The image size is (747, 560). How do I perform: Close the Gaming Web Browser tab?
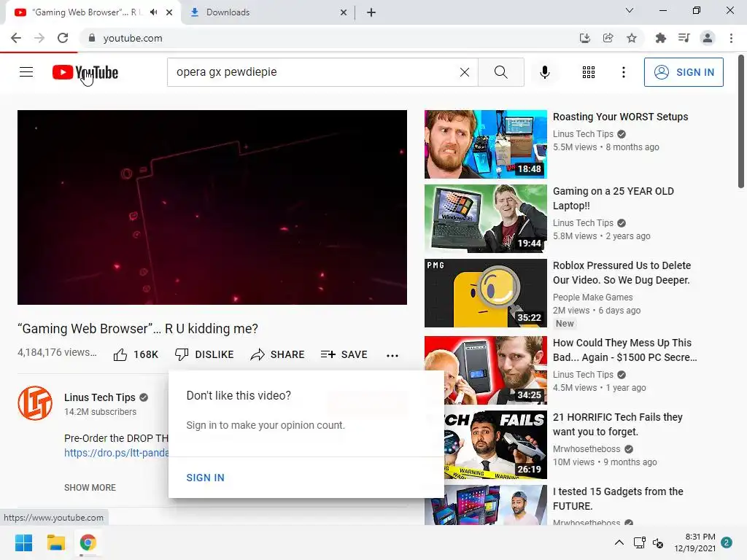pyautogui.click(x=169, y=12)
